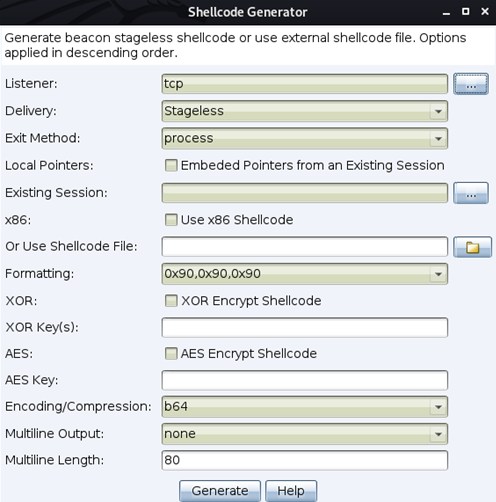Open the Formatting dropdown menu
496x502 pixels.
304,274
